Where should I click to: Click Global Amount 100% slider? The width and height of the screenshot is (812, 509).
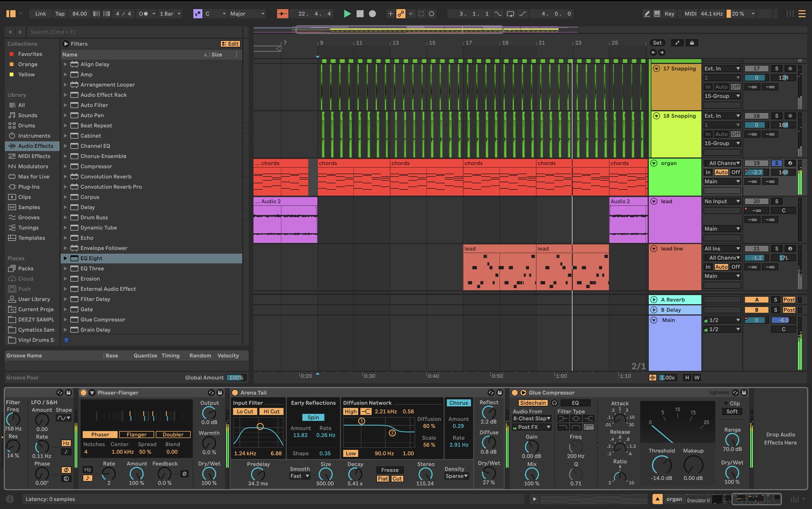coord(236,378)
